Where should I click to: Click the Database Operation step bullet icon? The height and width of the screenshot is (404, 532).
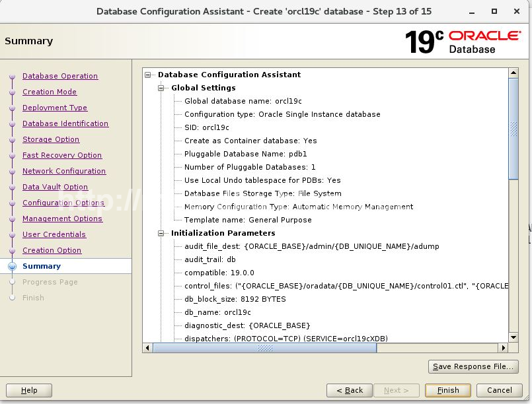coord(13,77)
